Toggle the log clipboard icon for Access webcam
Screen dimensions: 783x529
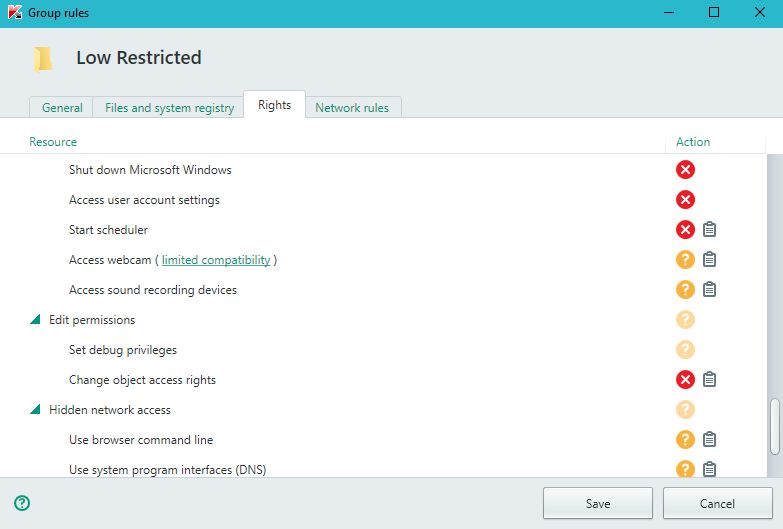(x=709, y=260)
